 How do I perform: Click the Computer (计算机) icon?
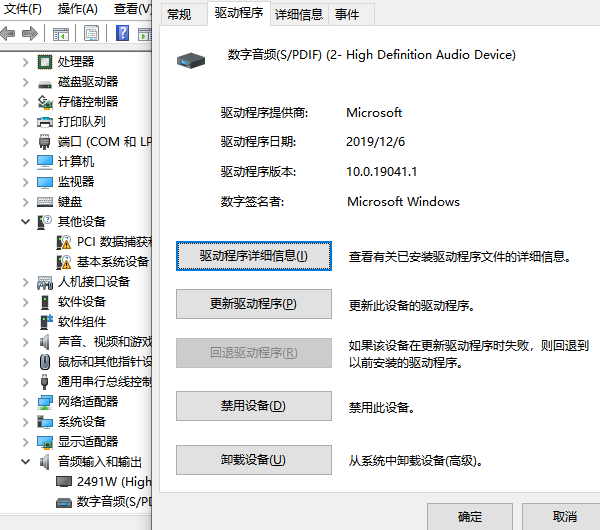point(45,162)
